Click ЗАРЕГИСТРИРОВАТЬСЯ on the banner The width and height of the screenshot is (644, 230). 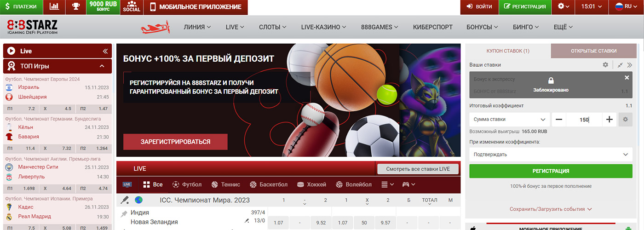(x=175, y=142)
